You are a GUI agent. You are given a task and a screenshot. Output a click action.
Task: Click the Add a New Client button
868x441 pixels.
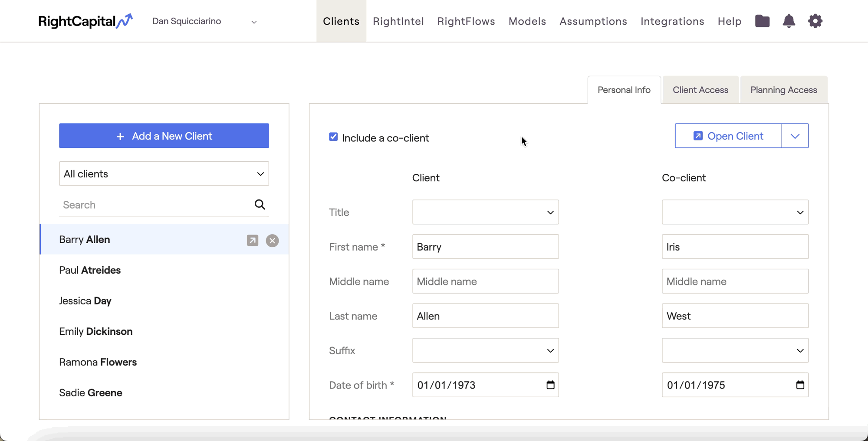(164, 136)
